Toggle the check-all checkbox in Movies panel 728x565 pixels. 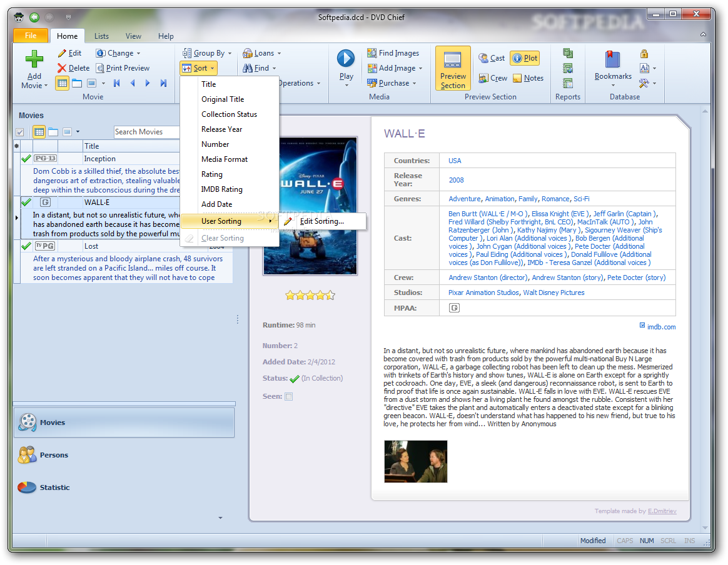coord(20,132)
